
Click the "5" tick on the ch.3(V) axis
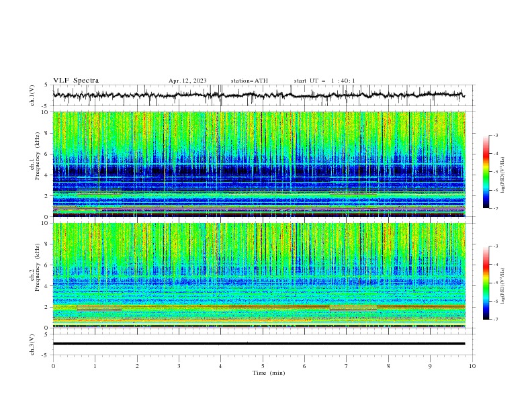(x=46, y=334)
